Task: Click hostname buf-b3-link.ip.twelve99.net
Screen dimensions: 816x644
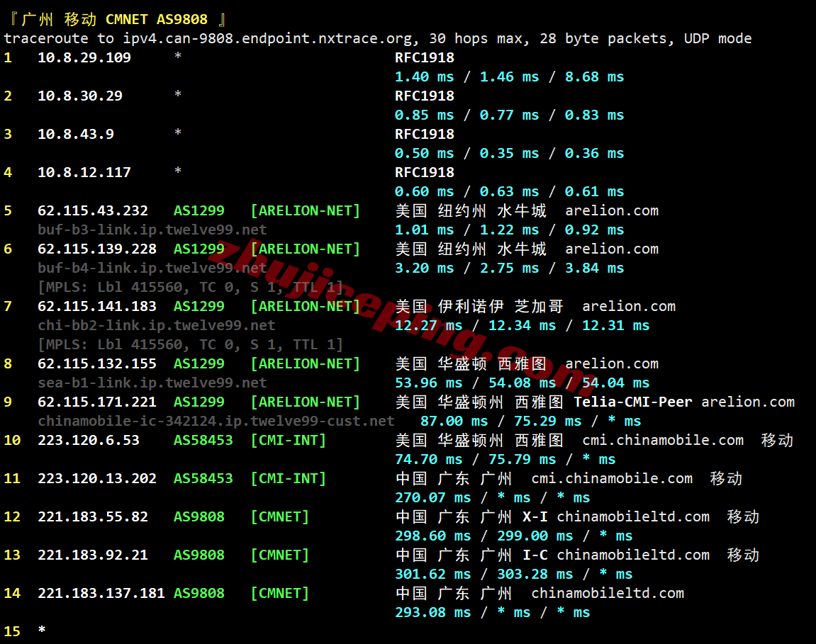Action: 152,230
